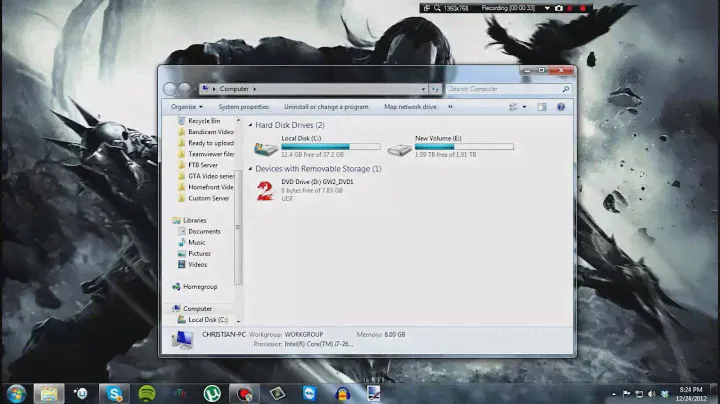Image resolution: width=720 pixels, height=404 pixels.
Task: Click the Help question mark icon
Action: 561,106
